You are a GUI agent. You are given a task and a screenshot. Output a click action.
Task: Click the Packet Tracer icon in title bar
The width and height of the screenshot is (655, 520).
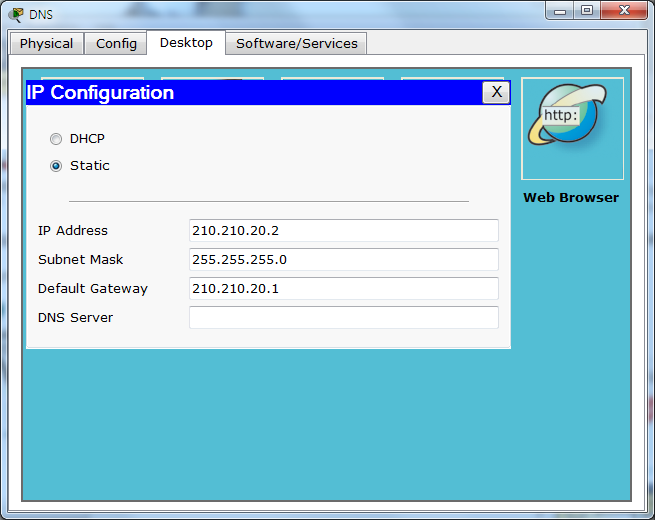pos(16,14)
